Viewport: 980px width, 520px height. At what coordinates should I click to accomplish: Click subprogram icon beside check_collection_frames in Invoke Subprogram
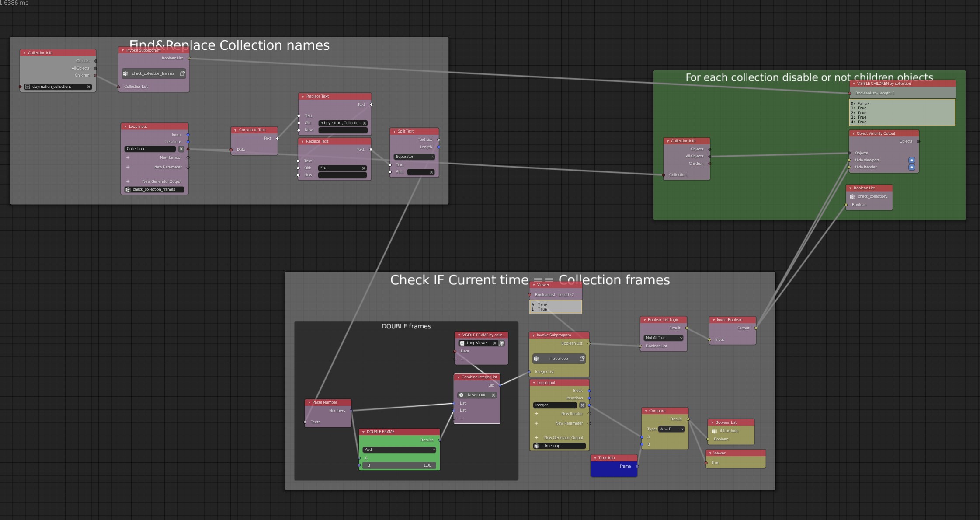[125, 73]
